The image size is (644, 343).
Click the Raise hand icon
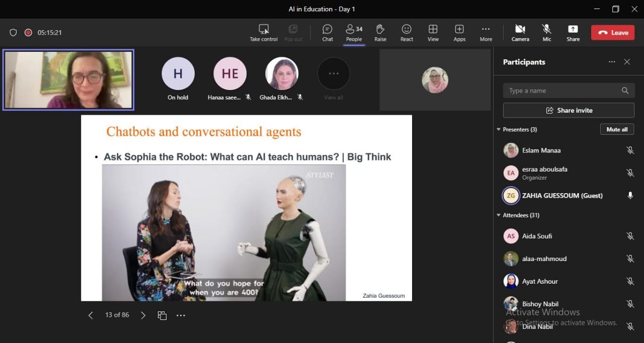380,33
